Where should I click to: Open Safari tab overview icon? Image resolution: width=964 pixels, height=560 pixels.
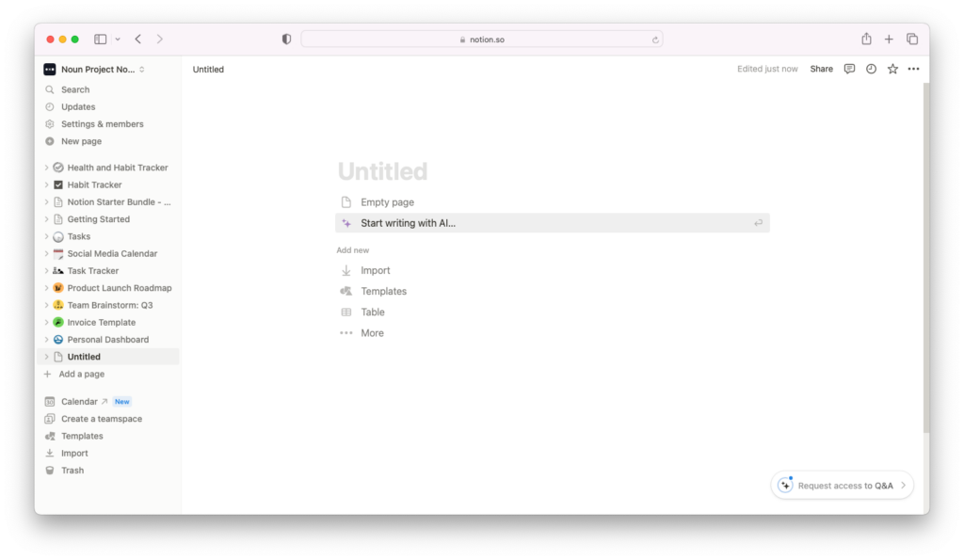912,39
